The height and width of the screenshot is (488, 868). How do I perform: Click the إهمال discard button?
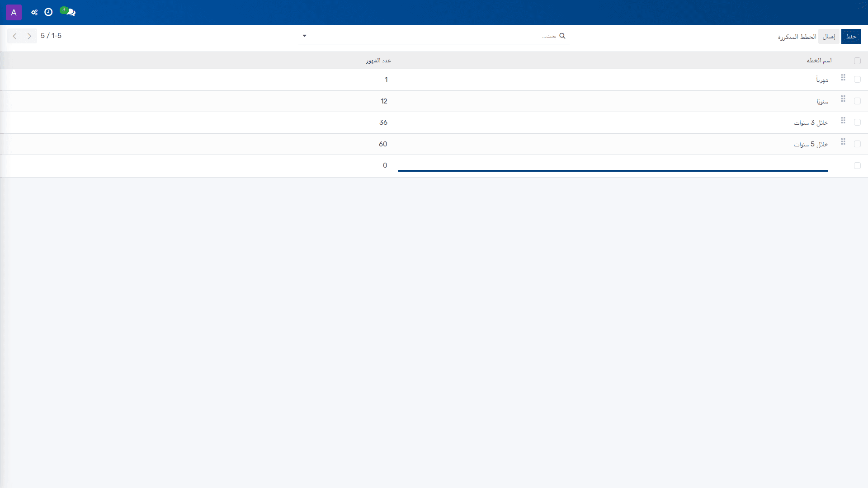(x=829, y=37)
